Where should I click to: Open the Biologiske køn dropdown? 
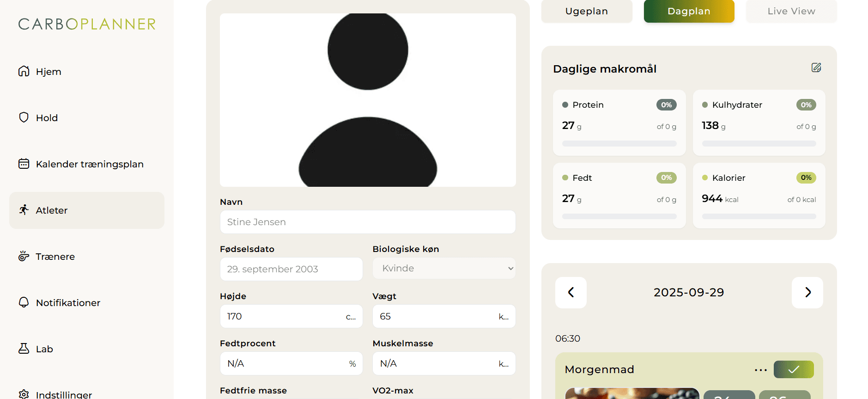(444, 268)
